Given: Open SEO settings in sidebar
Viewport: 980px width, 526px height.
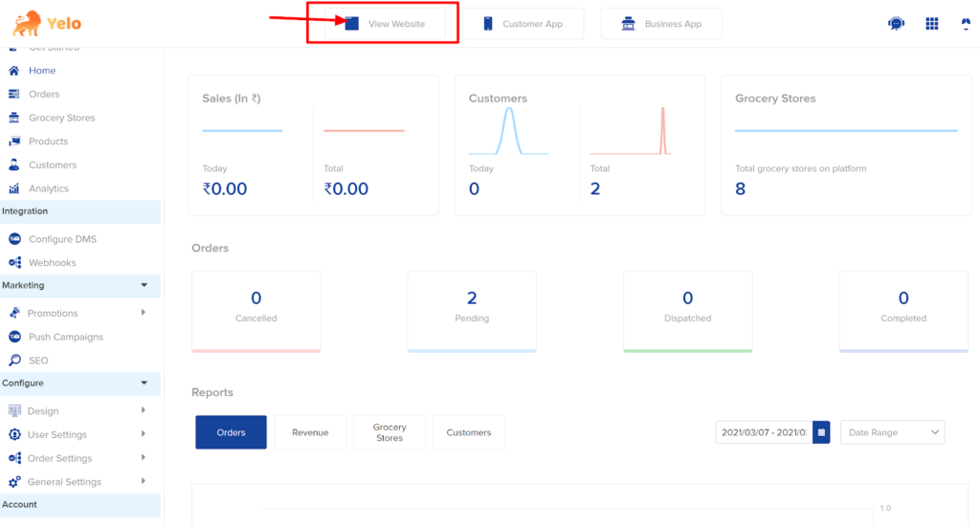Looking at the screenshot, I should point(38,361).
